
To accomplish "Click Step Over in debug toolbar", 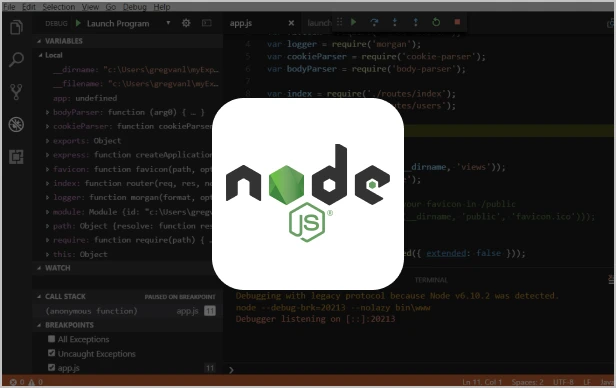I will 374,22.
